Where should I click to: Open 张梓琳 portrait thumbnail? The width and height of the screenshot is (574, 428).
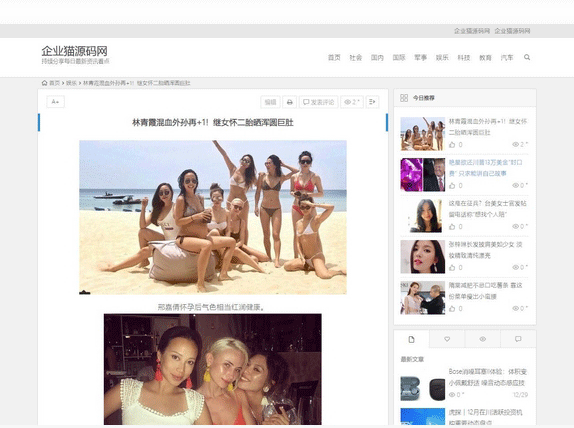[422, 257]
